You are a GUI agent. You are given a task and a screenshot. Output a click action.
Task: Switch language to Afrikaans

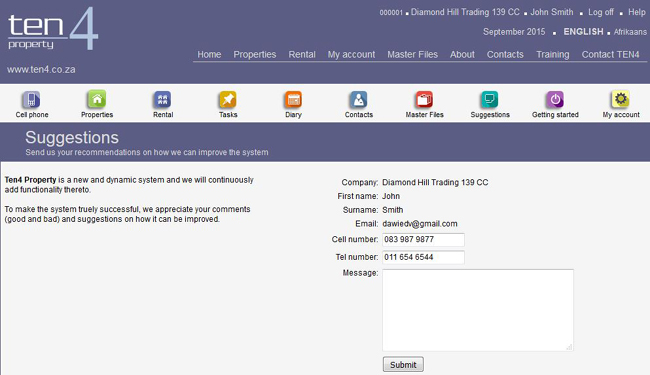[630, 32]
